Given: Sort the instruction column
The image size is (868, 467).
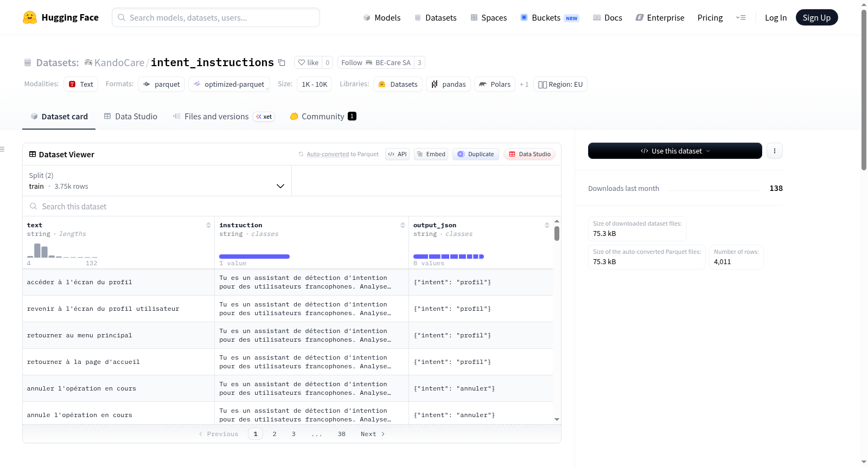Looking at the screenshot, I should [x=403, y=225].
